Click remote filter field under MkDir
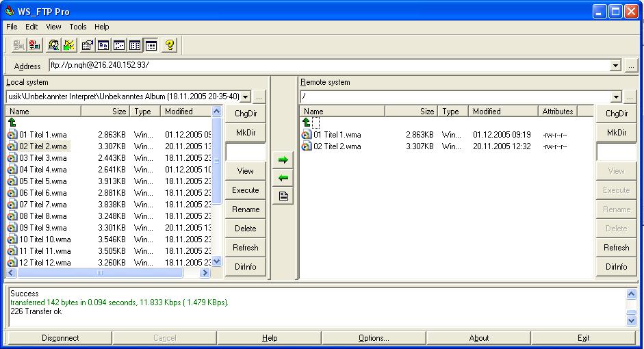644x349 pixels. point(616,152)
